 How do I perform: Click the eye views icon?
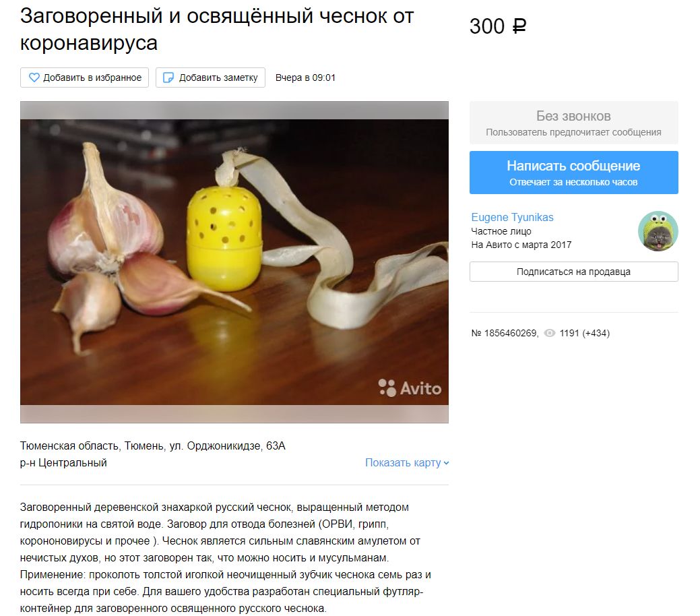point(550,333)
